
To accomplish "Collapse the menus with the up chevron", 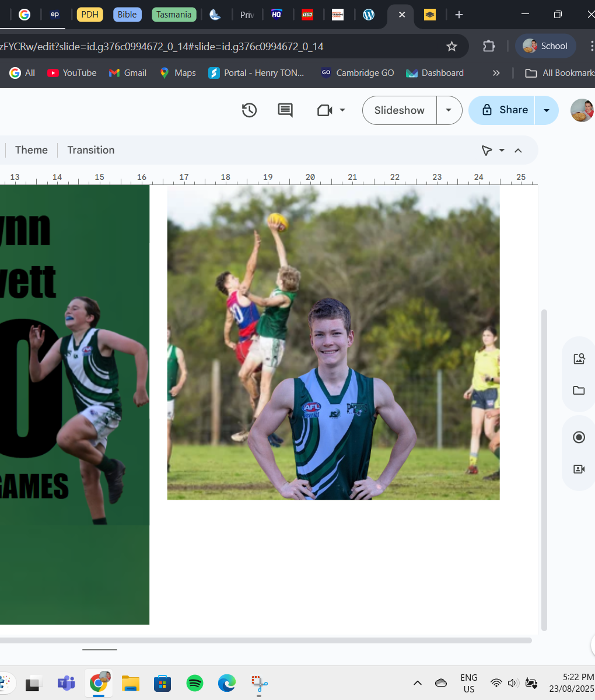I will [x=518, y=151].
